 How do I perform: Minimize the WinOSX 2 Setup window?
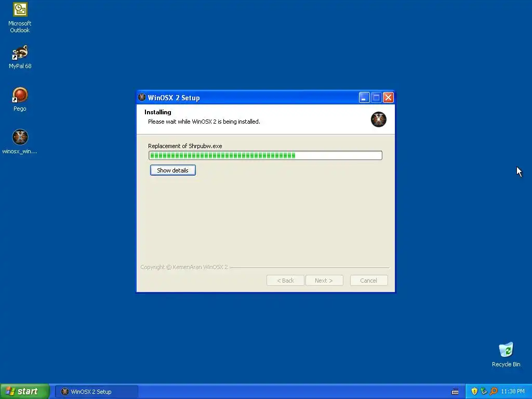pyautogui.click(x=364, y=98)
